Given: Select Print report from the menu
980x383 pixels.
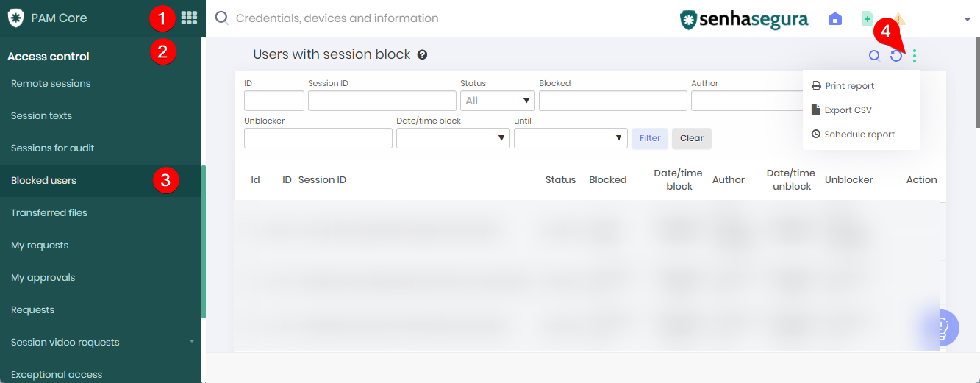Looking at the screenshot, I should tap(850, 86).
